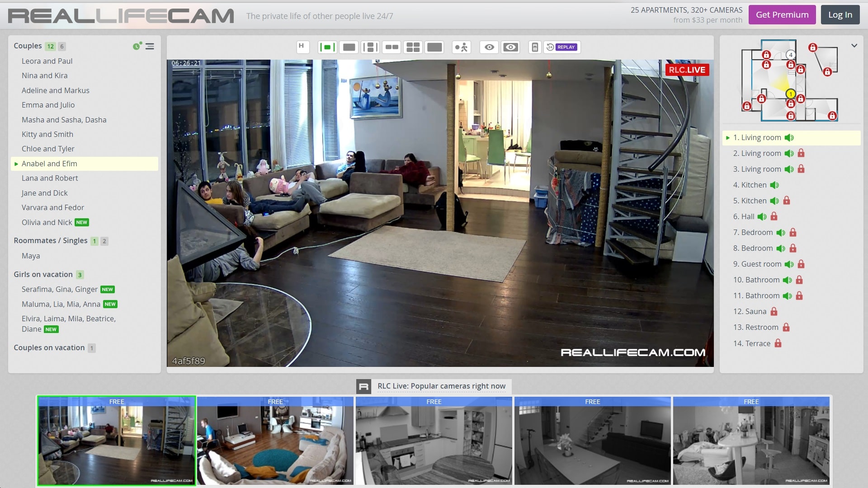The image size is (868, 488).
Task: Click camera 1 yellow marker on floor plan
Action: click(x=790, y=94)
